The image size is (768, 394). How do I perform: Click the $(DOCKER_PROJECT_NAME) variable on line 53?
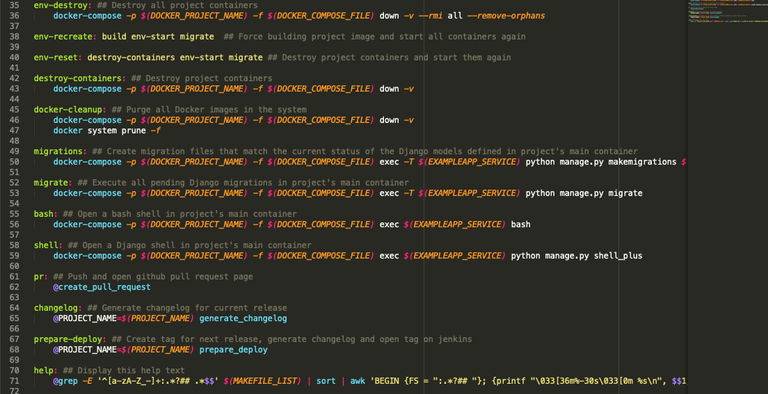(194, 193)
